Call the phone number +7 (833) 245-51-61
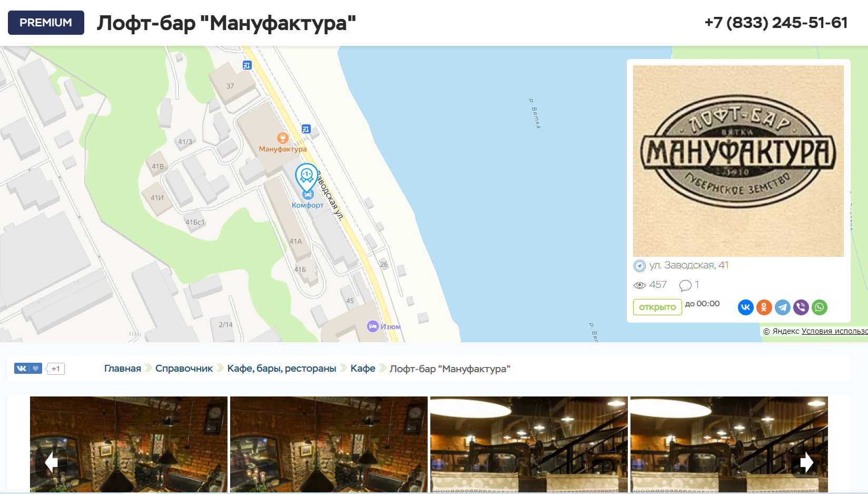The height and width of the screenshot is (494, 868). [x=776, y=23]
